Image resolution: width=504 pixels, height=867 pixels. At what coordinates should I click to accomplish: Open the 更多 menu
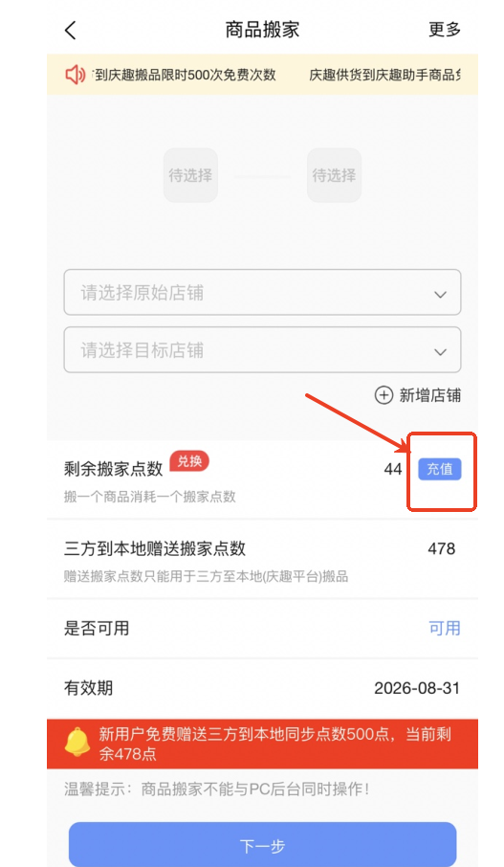coord(445,30)
